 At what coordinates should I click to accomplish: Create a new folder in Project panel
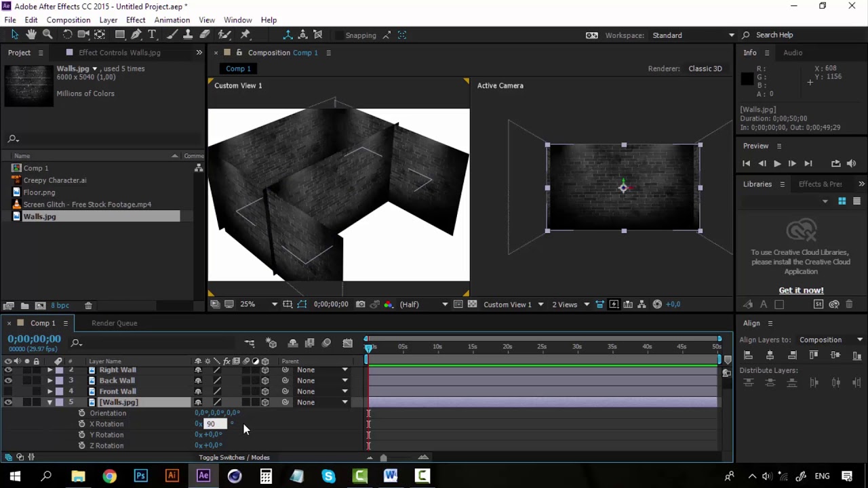pos(24,306)
